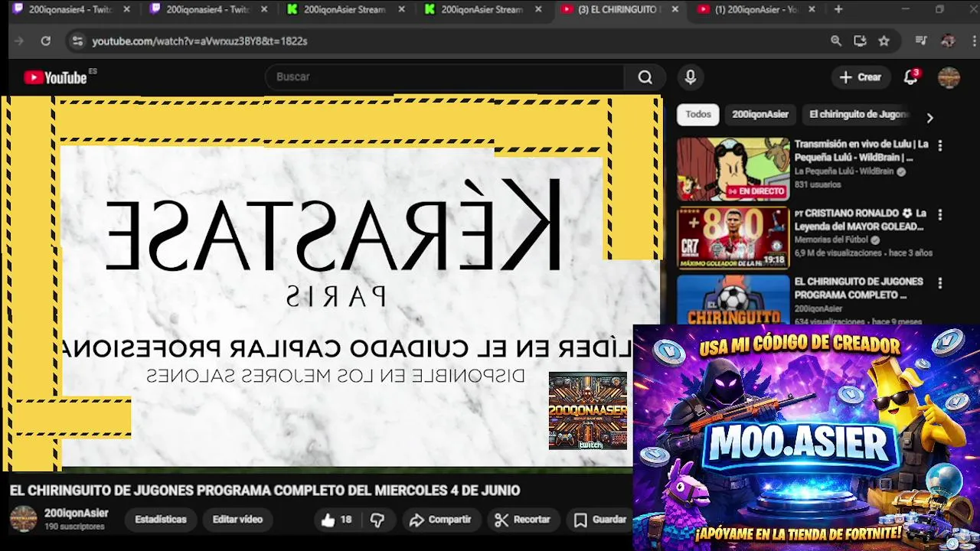Image resolution: width=980 pixels, height=551 pixels.
Task: Click the Crear button
Action: 861,77
